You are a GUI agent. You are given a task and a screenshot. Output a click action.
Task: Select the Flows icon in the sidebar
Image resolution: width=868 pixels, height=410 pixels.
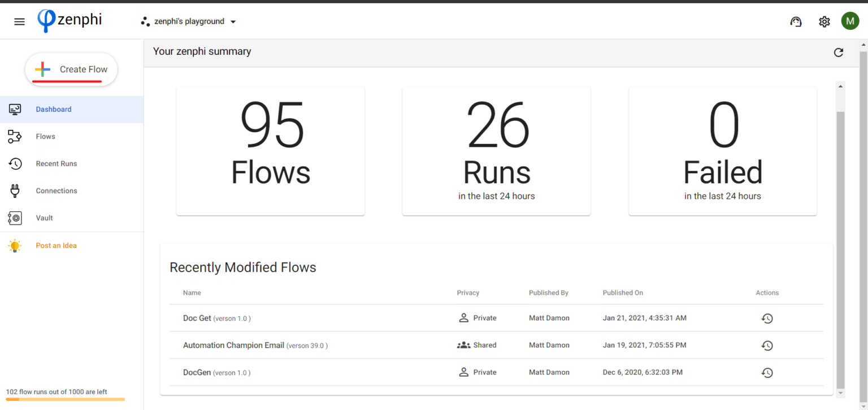[15, 136]
